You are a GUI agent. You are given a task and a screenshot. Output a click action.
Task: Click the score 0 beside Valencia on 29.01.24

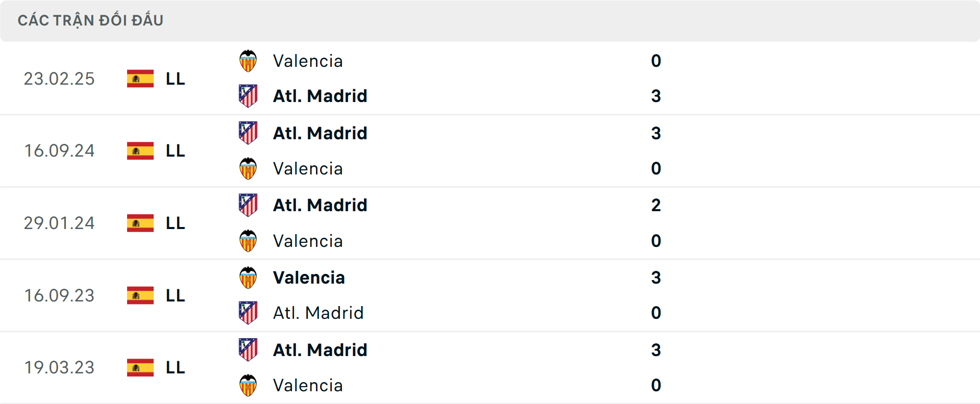[656, 241]
